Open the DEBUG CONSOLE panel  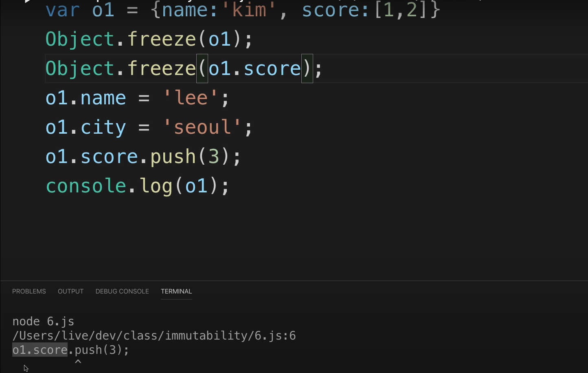122,291
